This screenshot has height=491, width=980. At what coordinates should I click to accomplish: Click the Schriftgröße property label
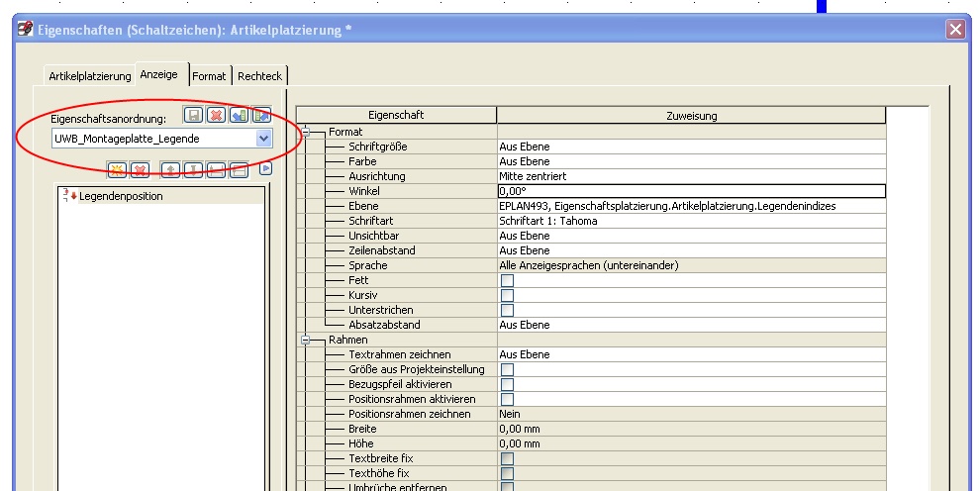(x=377, y=147)
